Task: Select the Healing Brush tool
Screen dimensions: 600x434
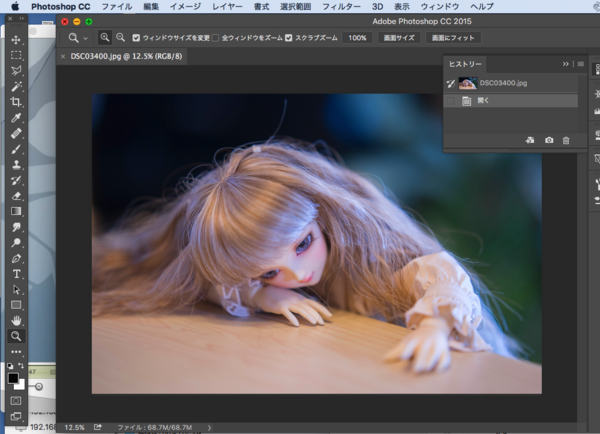Action: click(16, 134)
